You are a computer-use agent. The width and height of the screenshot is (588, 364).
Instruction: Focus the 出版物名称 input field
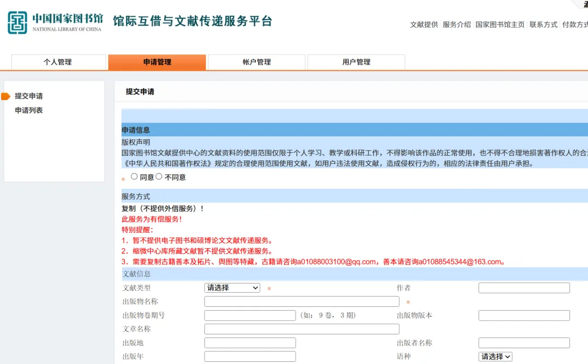(302, 301)
